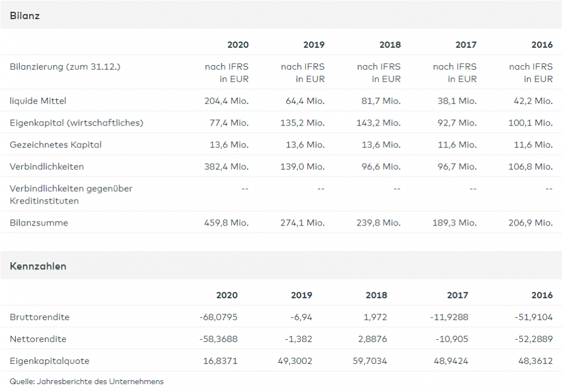The width and height of the screenshot is (563, 392).
Task: Select the Bilanzsumme row label
Action: click(39, 223)
